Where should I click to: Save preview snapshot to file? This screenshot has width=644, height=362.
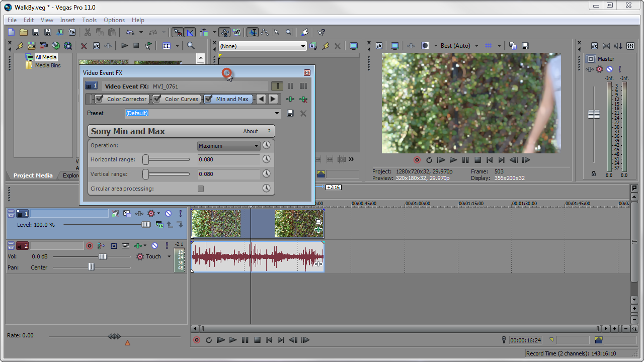pyautogui.click(x=525, y=46)
